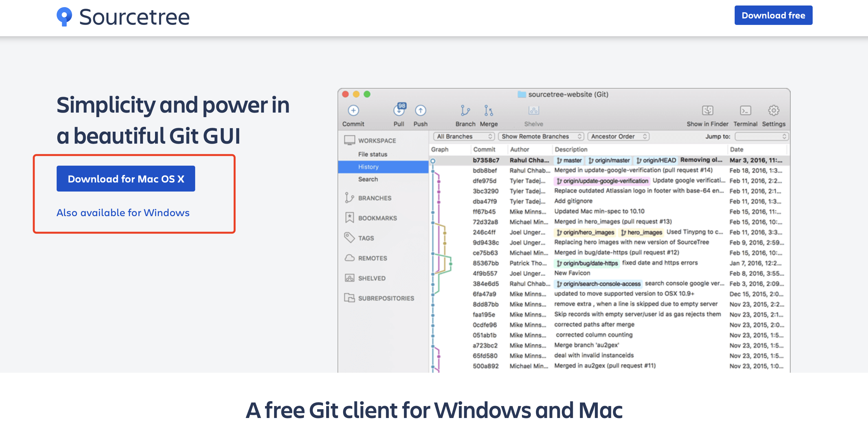868x440 pixels.
Task: Expand the BRANCHES section in the sidebar
Action: pos(375,198)
